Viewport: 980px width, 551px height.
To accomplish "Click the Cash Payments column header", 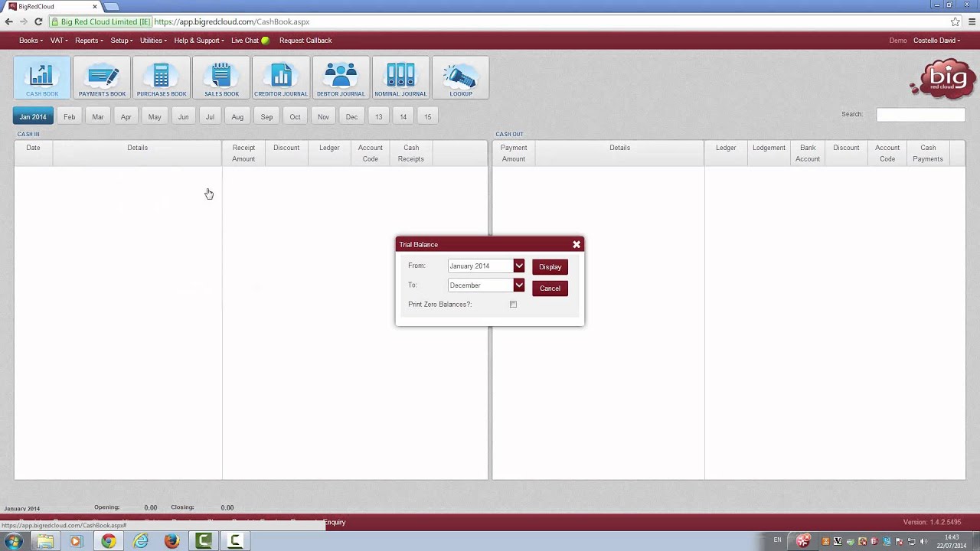I will click(x=928, y=153).
